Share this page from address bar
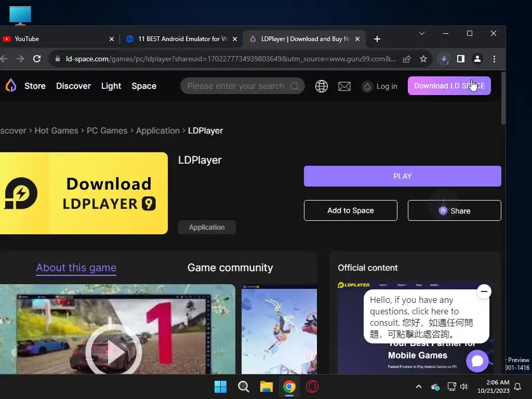The width and height of the screenshot is (532, 399). (407, 59)
